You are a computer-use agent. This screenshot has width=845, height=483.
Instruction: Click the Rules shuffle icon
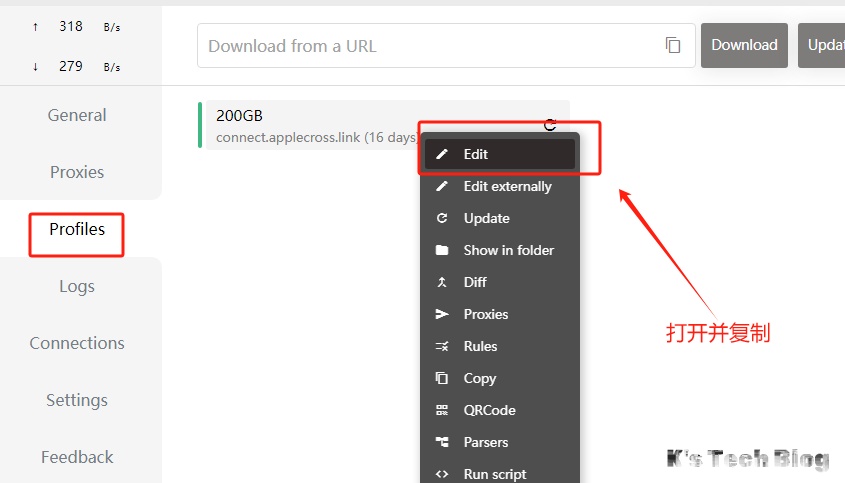[x=442, y=346]
